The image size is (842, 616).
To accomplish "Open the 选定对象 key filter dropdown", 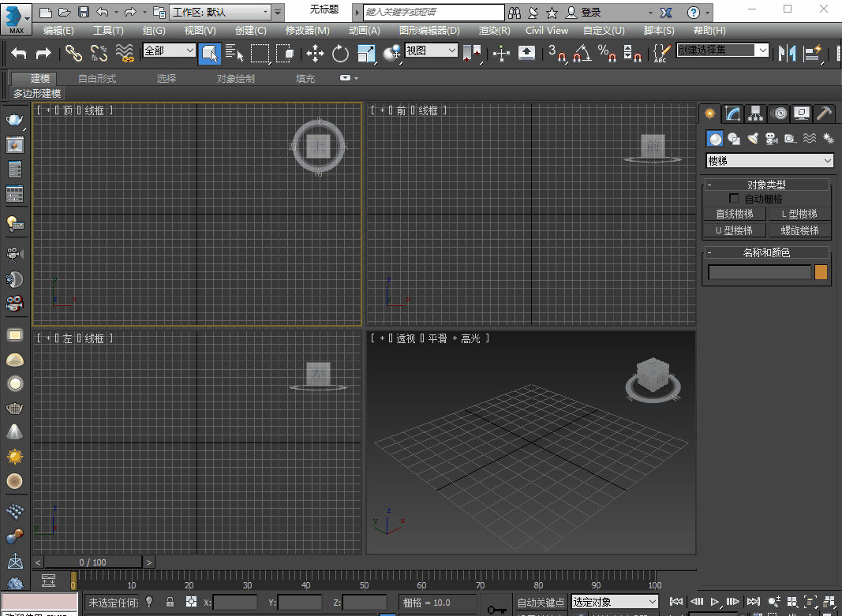I will point(614,602).
